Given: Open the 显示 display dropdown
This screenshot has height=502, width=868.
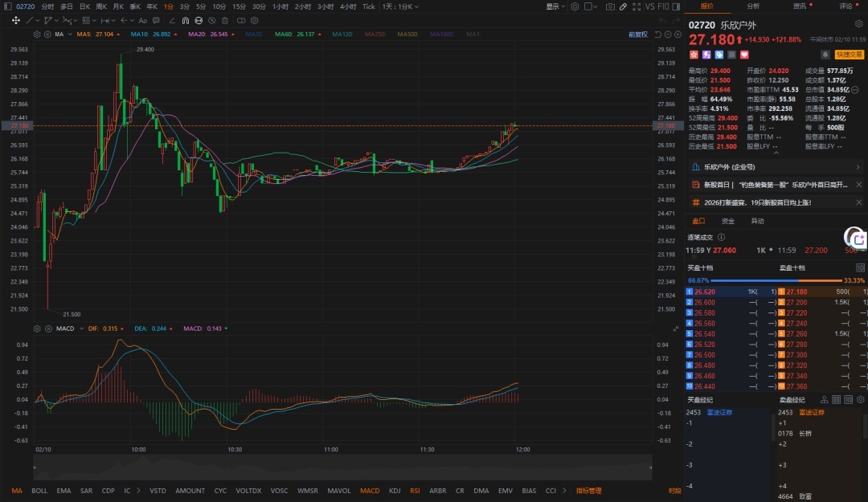Looking at the screenshot, I should coord(555,6).
